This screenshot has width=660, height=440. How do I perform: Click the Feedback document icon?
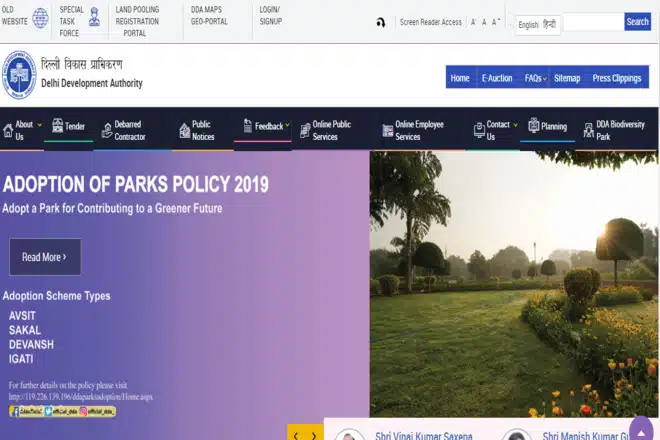pyautogui.click(x=248, y=125)
